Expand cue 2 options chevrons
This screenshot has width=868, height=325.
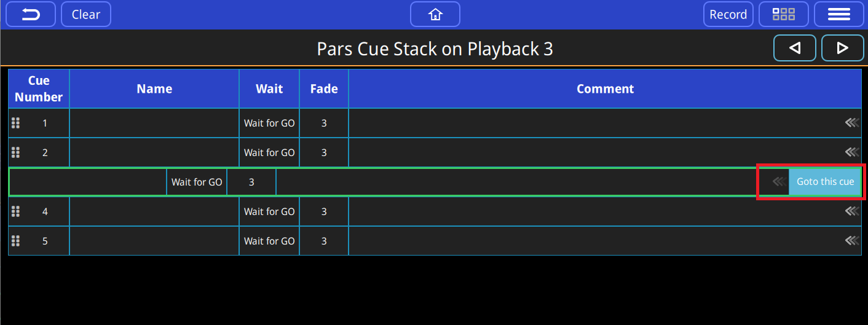click(851, 152)
